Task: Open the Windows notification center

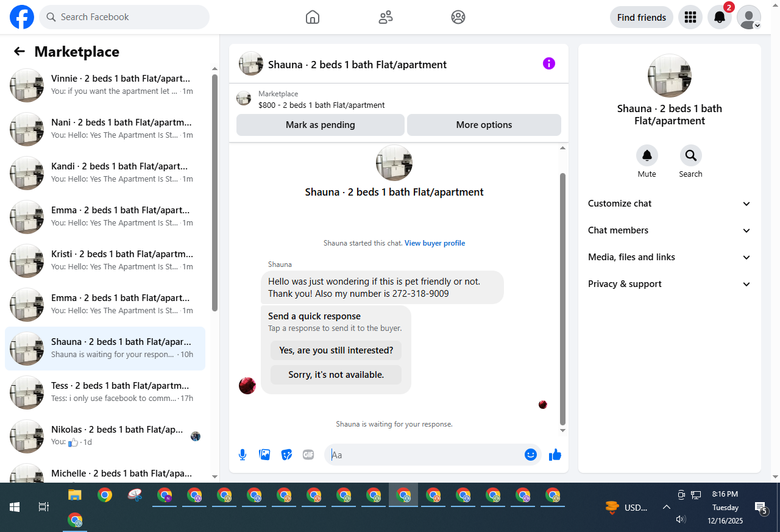Action: click(760, 508)
